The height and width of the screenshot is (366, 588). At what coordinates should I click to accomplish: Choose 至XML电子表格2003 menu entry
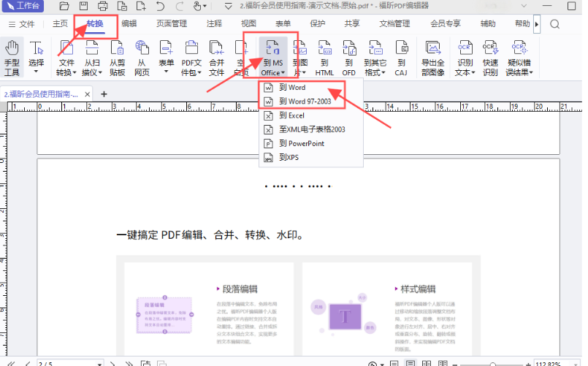click(311, 129)
